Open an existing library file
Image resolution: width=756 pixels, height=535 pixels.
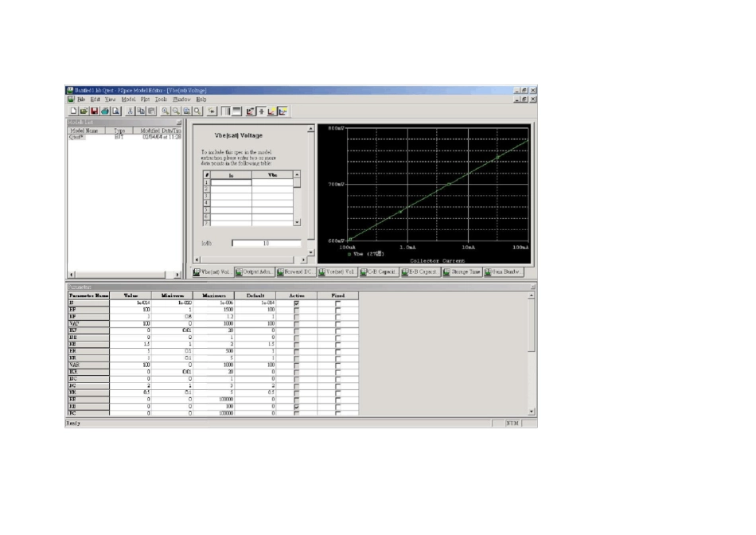coord(84,111)
